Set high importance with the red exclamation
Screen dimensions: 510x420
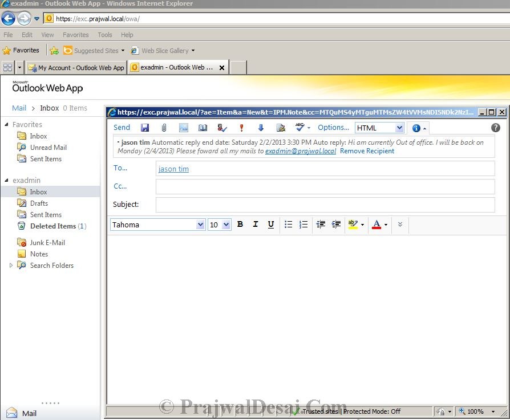241,128
